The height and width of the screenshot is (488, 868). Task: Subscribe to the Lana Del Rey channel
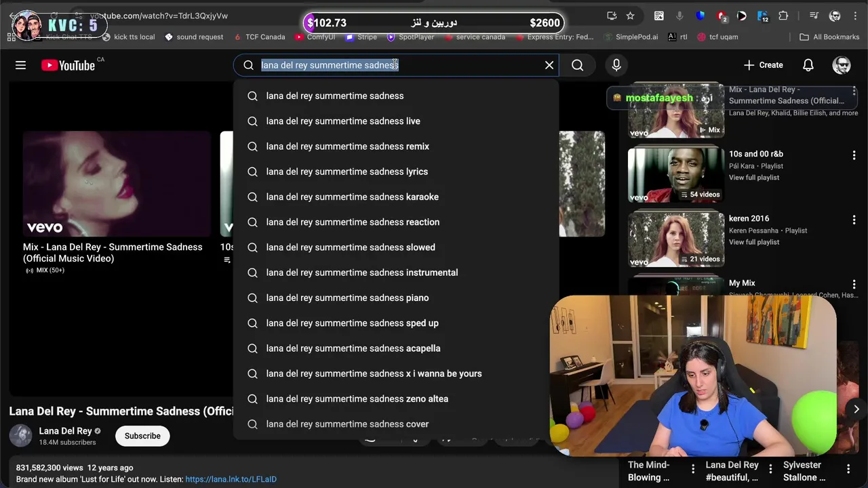pyautogui.click(x=142, y=436)
